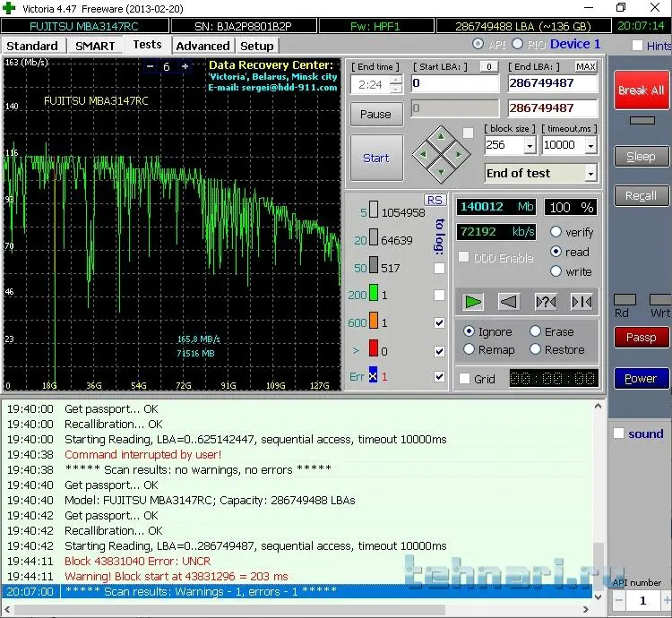The image size is (672, 618).
Task: Expand the timeout ms dropdown
Action: click(x=590, y=145)
